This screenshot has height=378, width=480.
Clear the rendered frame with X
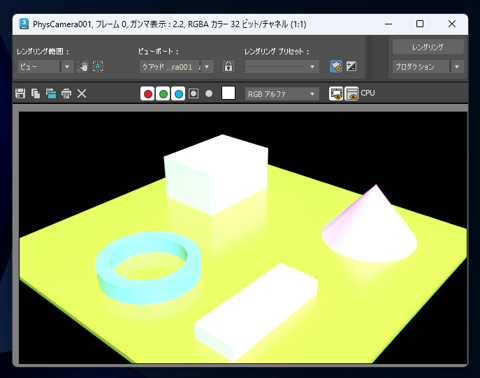click(82, 94)
